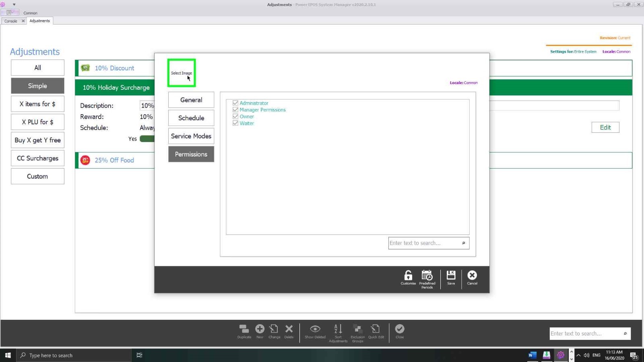Open the General section in dialog

(191, 100)
